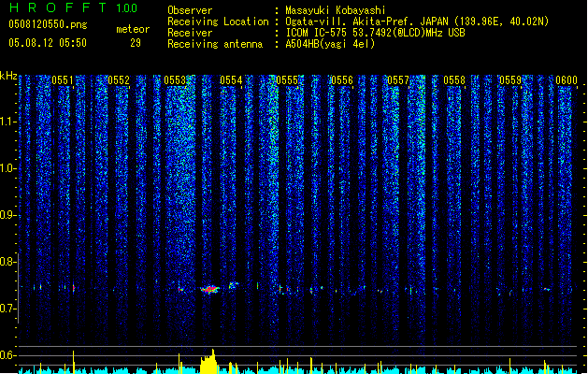Click the 0.7 kHz axis label
This screenshot has height=374, width=588.
click(8, 309)
